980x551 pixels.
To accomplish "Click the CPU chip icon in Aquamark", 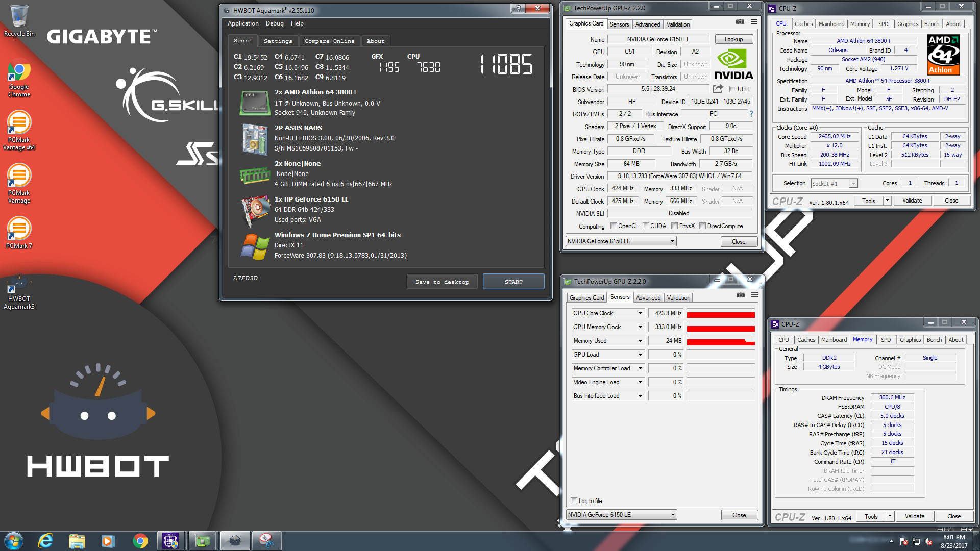I will pyautogui.click(x=254, y=103).
